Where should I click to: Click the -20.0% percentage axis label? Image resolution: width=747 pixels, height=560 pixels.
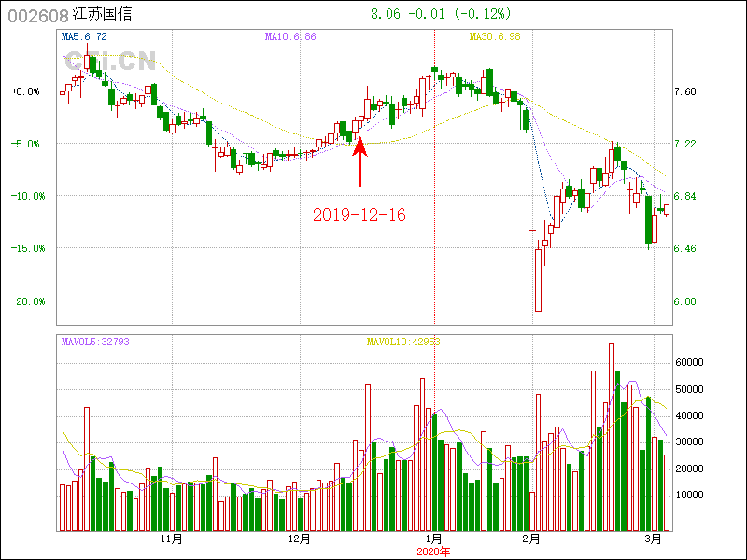26,301
